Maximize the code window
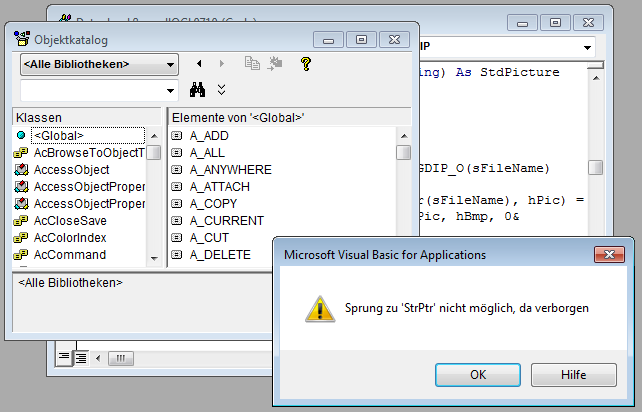Viewport: 642px width, 412px height. 555,23
